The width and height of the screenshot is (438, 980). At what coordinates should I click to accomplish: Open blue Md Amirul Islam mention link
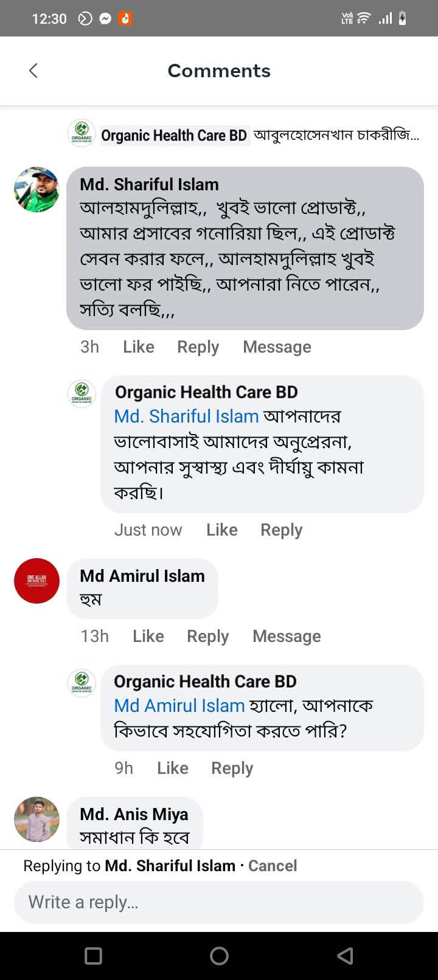[179, 705]
